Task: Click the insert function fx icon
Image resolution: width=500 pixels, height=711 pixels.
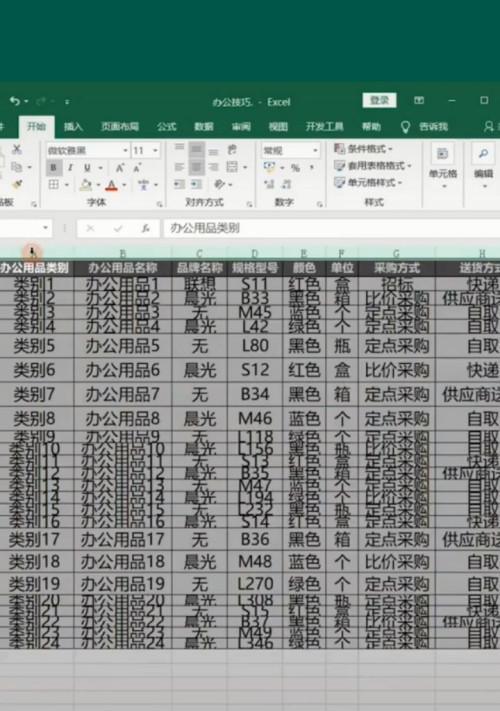Action: (145, 228)
